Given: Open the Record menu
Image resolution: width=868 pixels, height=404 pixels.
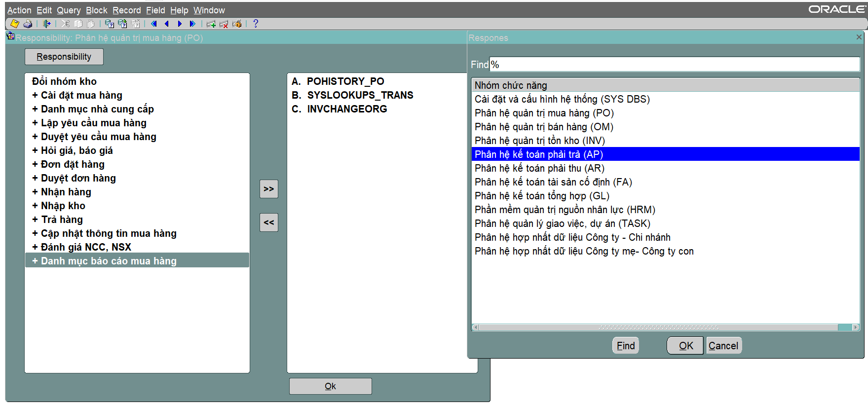Looking at the screenshot, I should (x=127, y=10).
